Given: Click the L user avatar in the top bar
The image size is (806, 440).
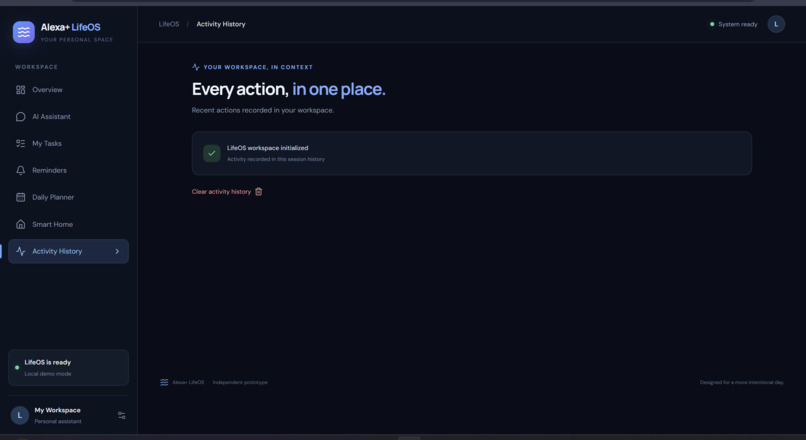Looking at the screenshot, I should click(776, 24).
